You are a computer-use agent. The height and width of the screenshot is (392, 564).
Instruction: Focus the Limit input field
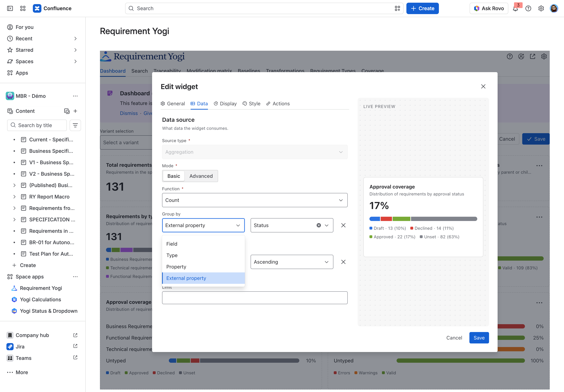tap(255, 298)
